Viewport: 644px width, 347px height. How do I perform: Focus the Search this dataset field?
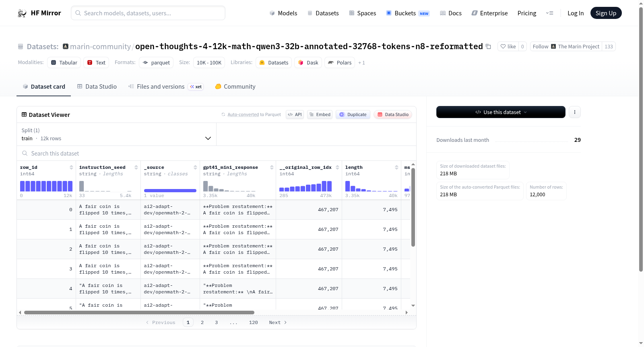[x=217, y=154]
